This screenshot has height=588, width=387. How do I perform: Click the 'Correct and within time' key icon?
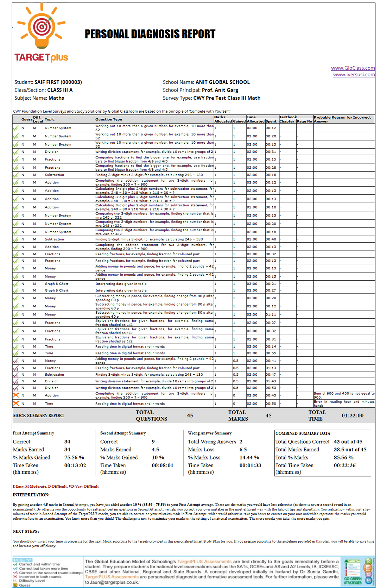(x=15, y=564)
